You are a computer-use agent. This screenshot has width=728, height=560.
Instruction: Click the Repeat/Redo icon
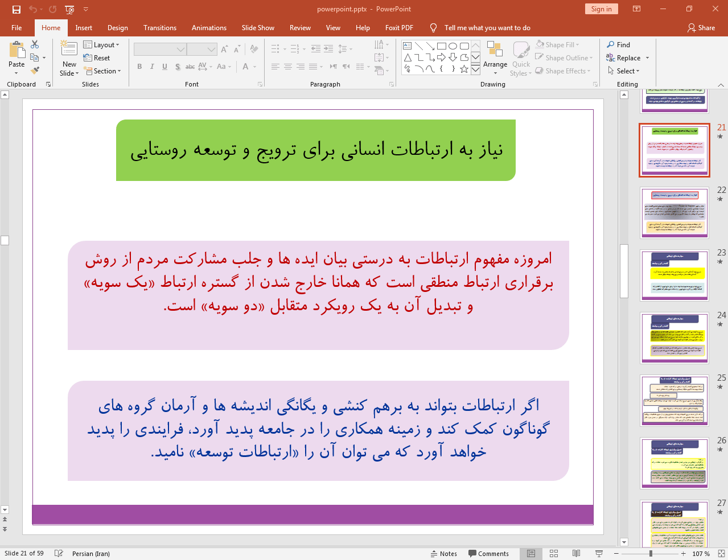[53, 9]
